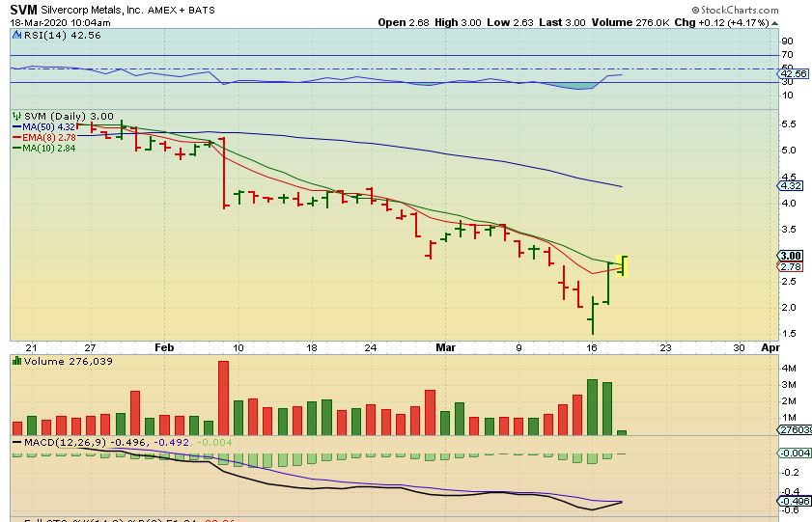Click the 18-Mar-2020 10:04am timestamp
The image size is (812, 522).
tap(60, 23)
